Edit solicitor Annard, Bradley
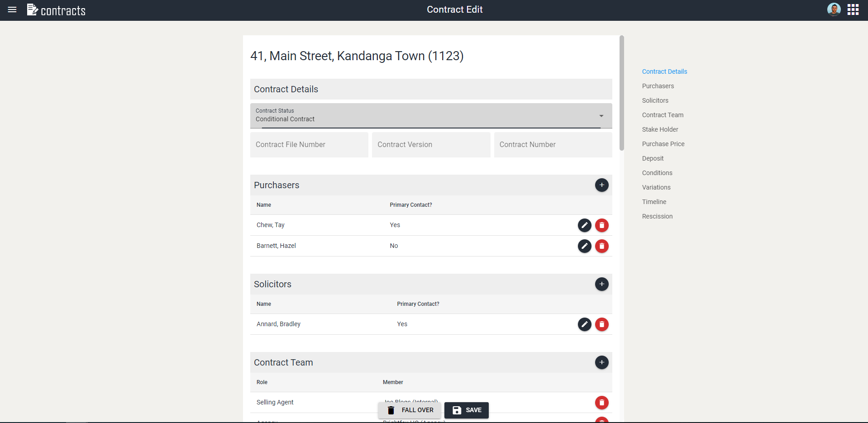Viewport: 868px width, 423px height. click(x=584, y=324)
